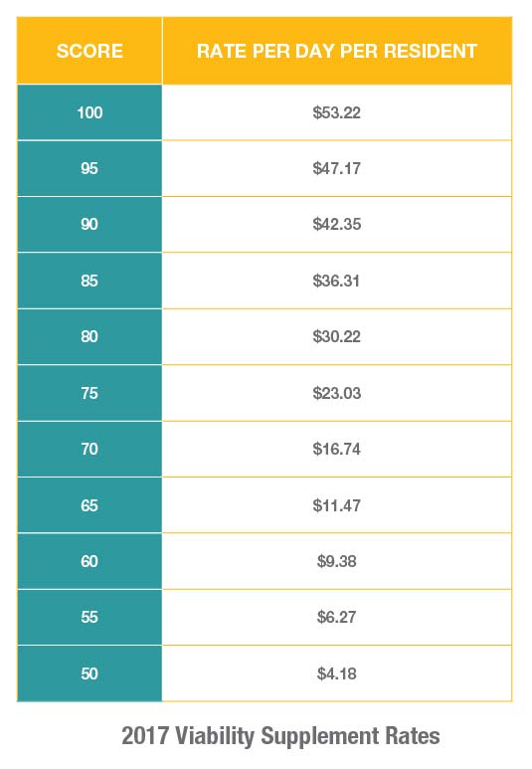The image size is (532, 769).
Task: Click the score 75 row label
Action: click(89, 393)
